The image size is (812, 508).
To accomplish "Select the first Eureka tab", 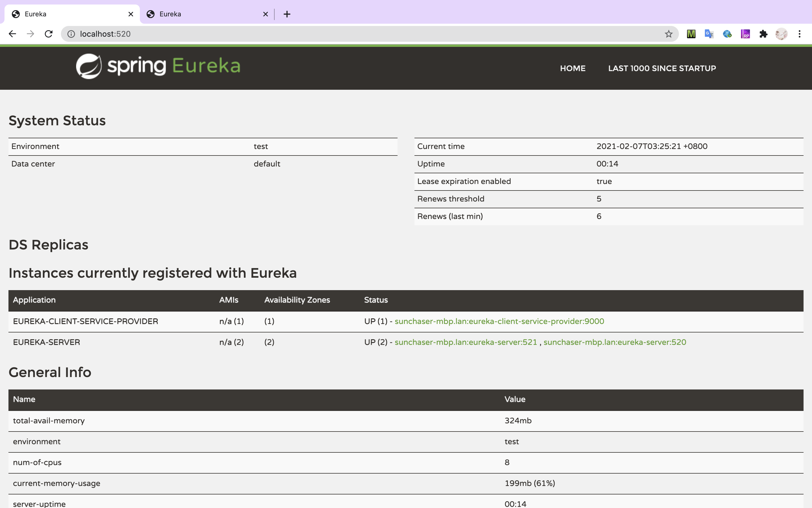I will click(72, 14).
